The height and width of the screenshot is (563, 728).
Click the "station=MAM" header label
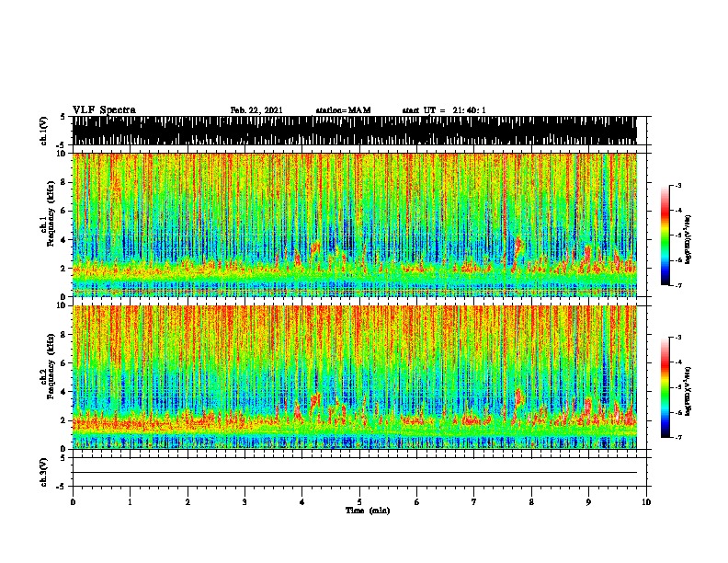tap(343, 110)
